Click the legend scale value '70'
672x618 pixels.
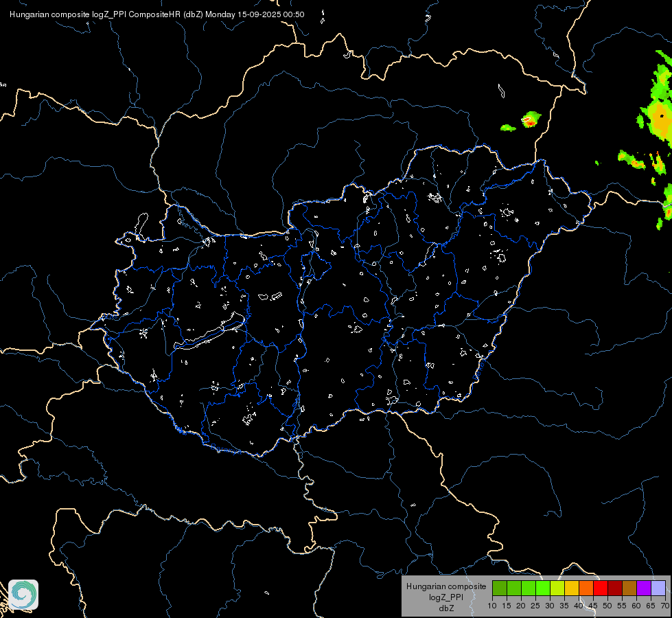(665, 606)
